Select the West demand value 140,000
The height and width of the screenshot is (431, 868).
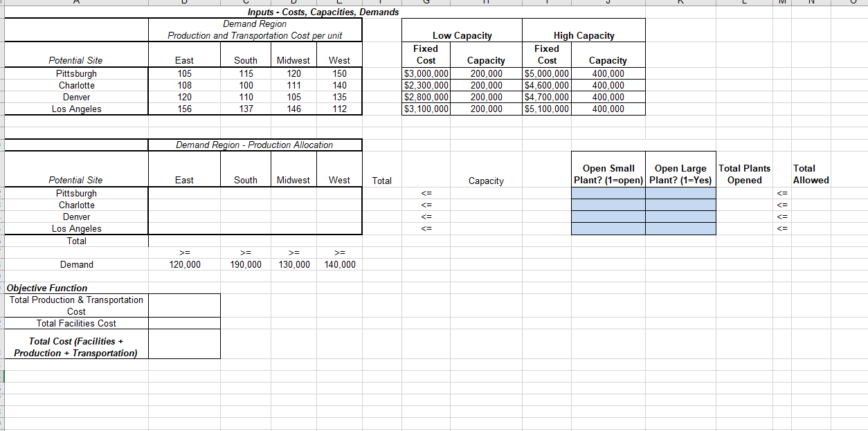point(339,264)
